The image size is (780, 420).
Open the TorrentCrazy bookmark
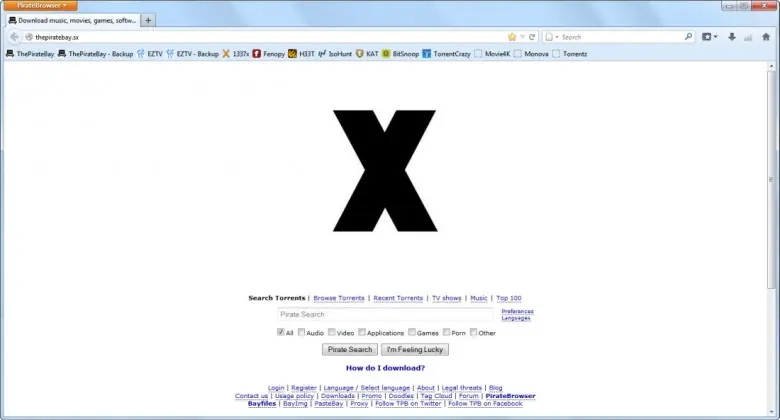446,54
